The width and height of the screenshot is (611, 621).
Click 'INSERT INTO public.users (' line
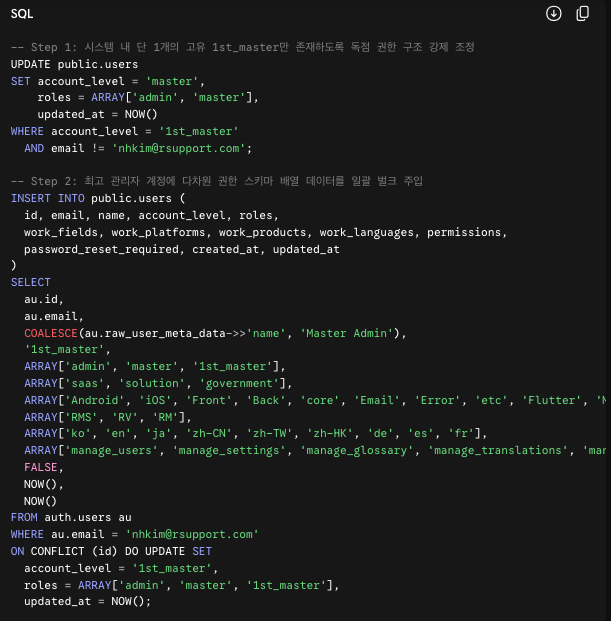98,198
